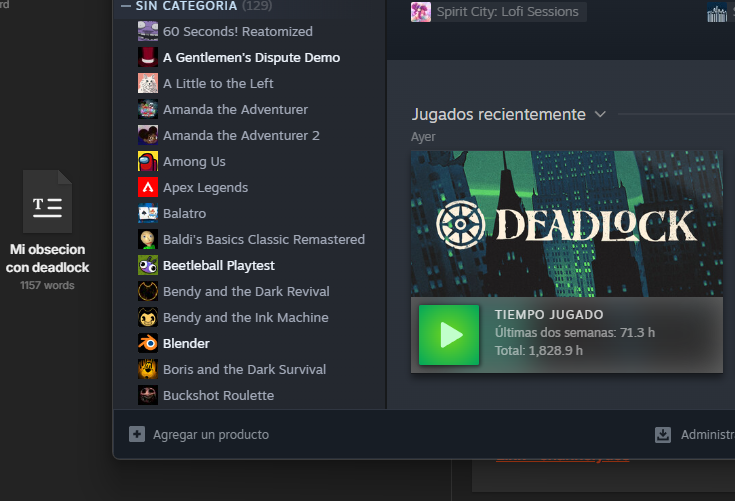Viewport: 735px width, 501px height.
Task: Open the Deadlock game banner thumbnail
Action: [x=567, y=224]
